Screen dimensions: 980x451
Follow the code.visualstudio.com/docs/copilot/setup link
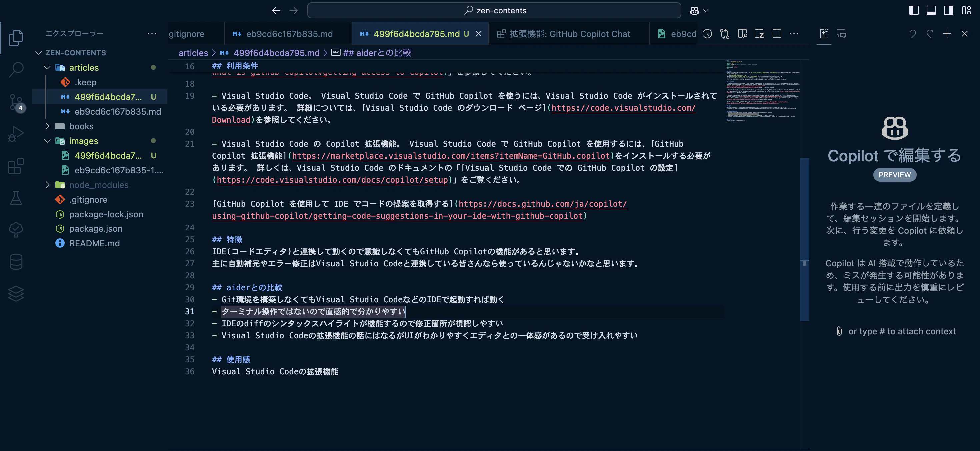coord(332,180)
